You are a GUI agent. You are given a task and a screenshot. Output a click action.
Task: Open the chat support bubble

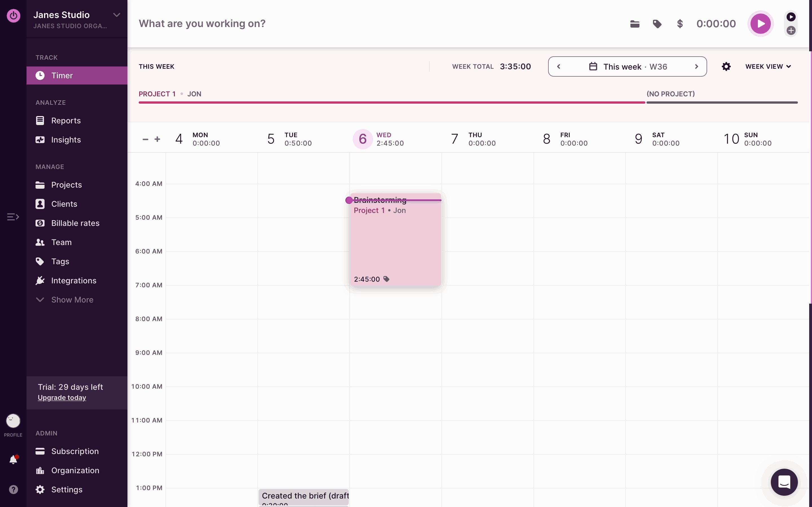point(784,482)
